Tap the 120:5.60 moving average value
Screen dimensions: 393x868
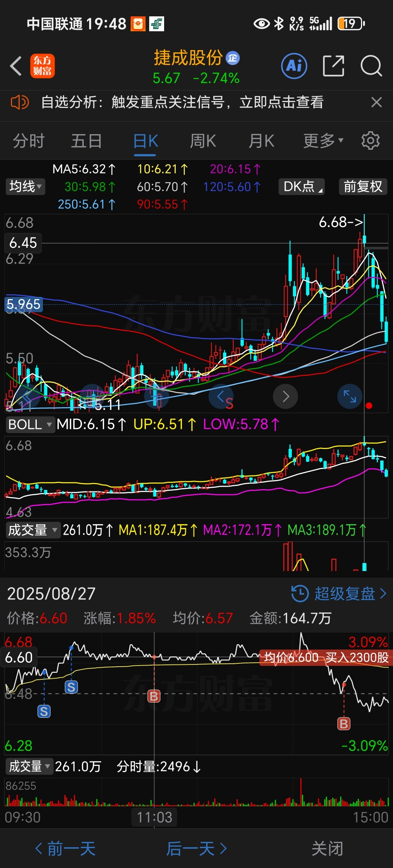[232, 187]
